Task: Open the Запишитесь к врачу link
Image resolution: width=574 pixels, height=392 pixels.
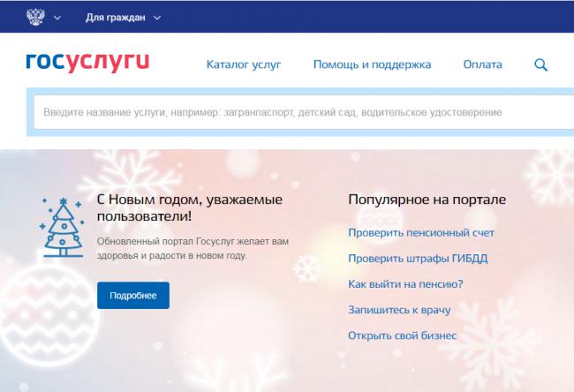Action: [399, 310]
